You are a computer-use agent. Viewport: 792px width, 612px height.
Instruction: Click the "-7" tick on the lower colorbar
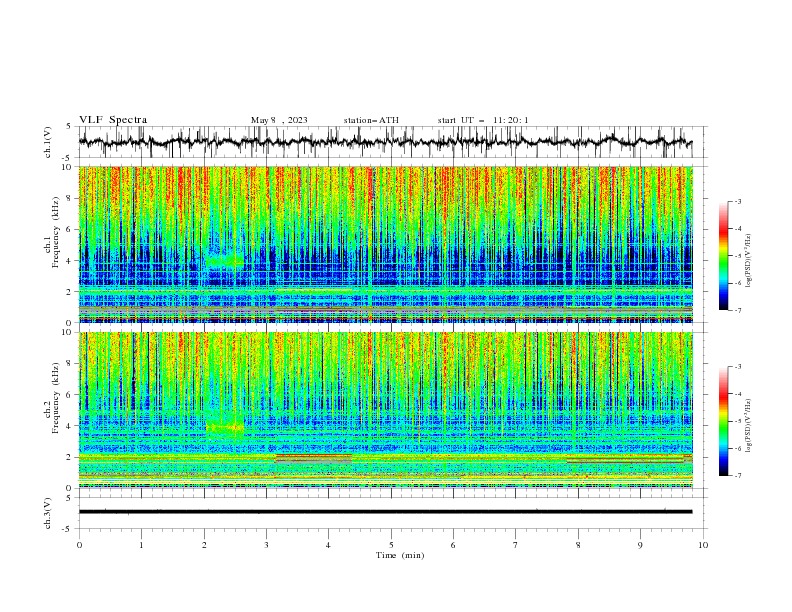click(x=738, y=475)
